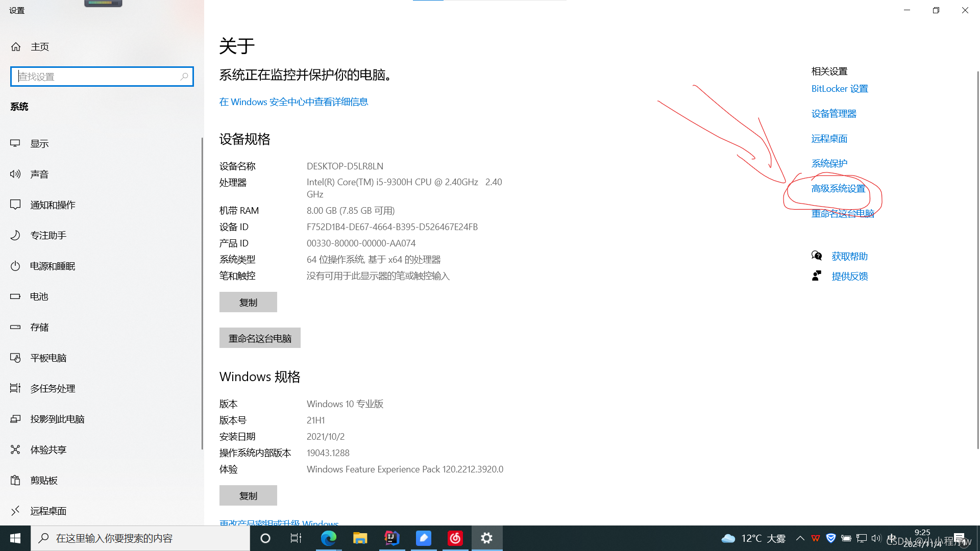Open Device Manager (设备管理器) link

[x=834, y=114]
